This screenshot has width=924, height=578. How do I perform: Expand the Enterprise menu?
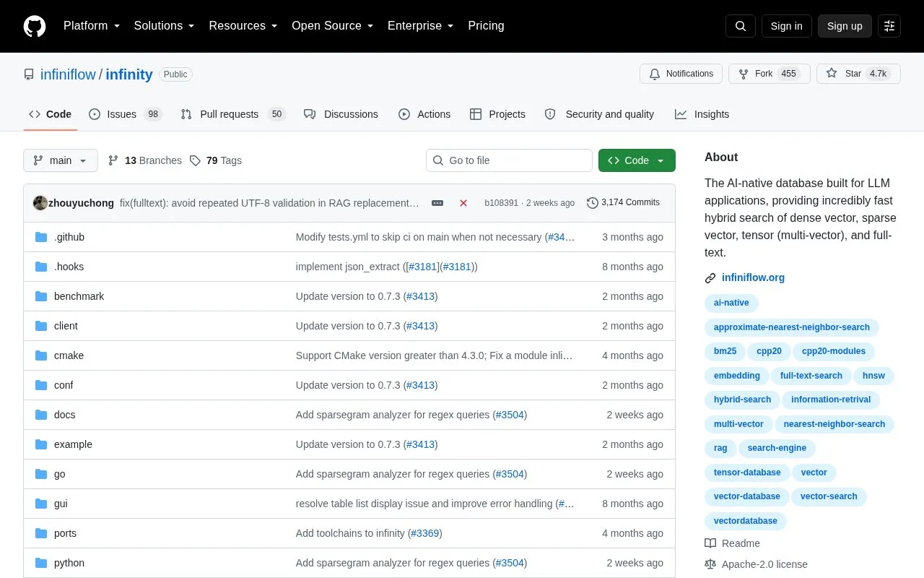click(x=421, y=26)
